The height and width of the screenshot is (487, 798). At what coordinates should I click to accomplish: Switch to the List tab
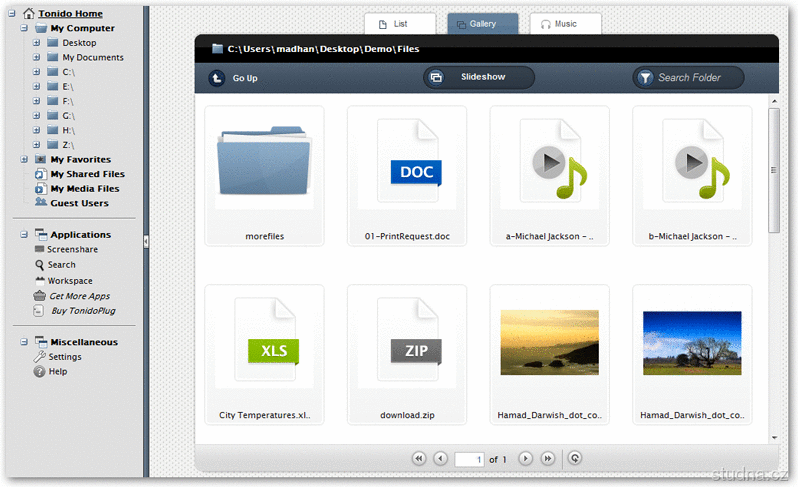(400, 24)
